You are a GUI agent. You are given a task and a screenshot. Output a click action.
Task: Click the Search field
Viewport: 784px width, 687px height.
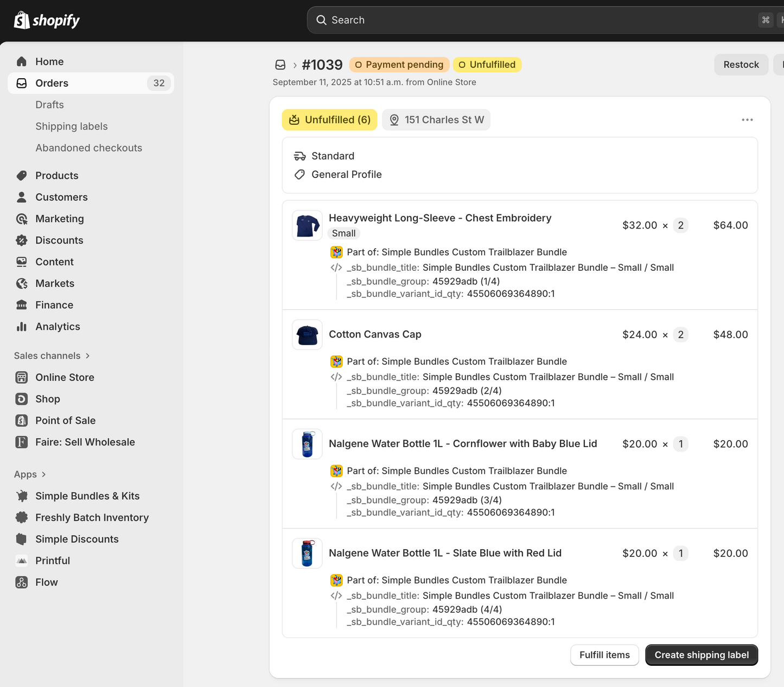tap(545, 20)
